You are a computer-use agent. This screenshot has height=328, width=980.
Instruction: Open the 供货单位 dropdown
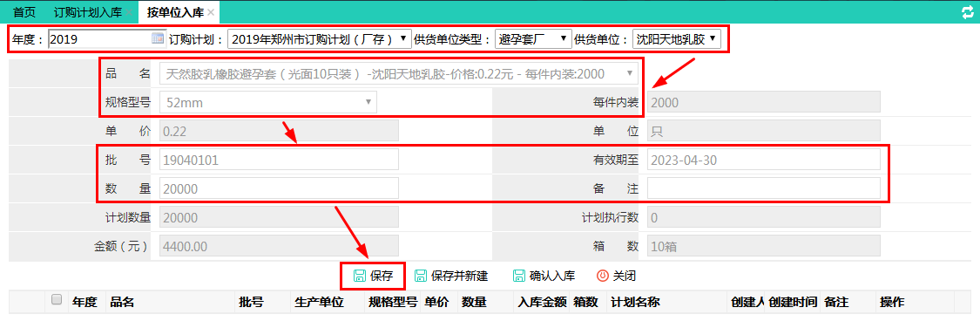pyautogui.click(x=676, y=39)
